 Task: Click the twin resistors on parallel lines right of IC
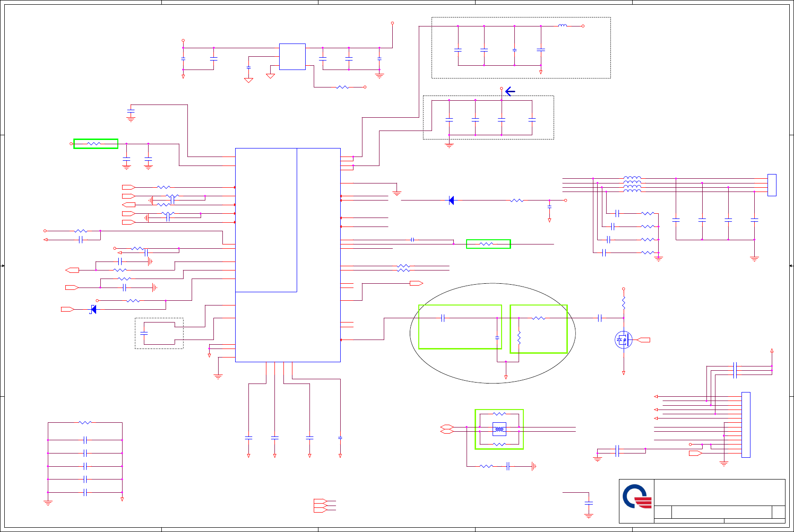403,268
